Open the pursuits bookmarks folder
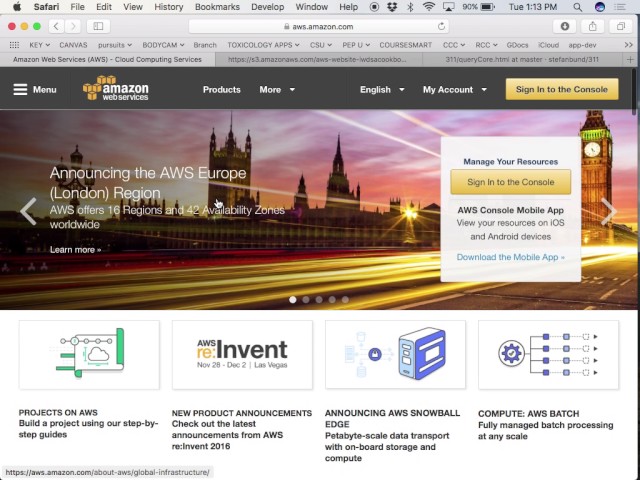This screenshot has height=480, width=640. pyautogui.click(x=115, y=45)
